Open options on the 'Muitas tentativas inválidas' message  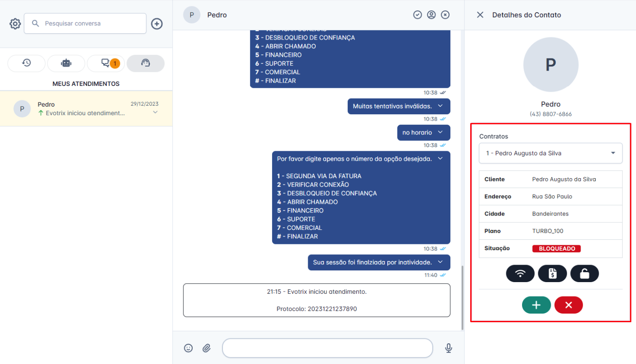(x=441, y=106)
